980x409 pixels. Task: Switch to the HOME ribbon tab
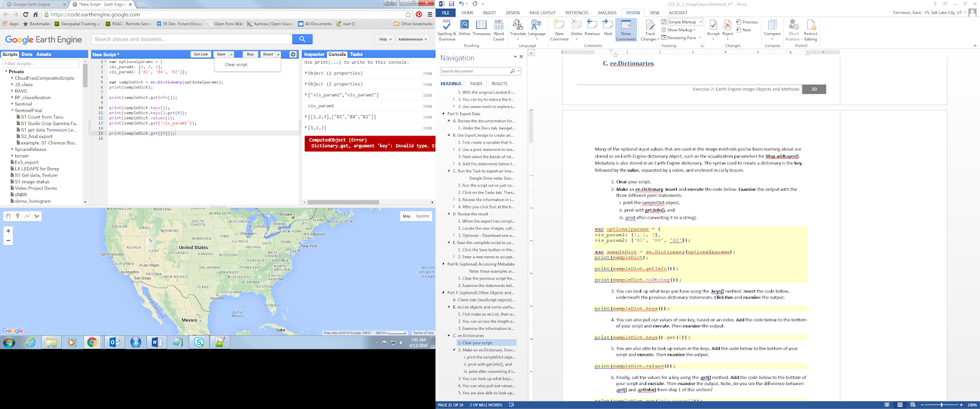coord(467,12)
